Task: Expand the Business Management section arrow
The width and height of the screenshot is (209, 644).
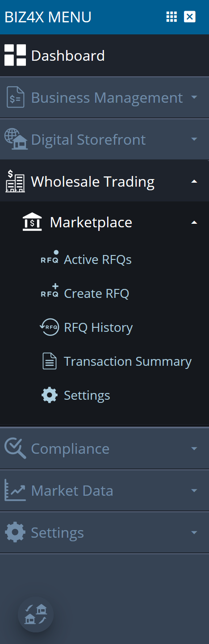Action: click(x=194, y=97)
